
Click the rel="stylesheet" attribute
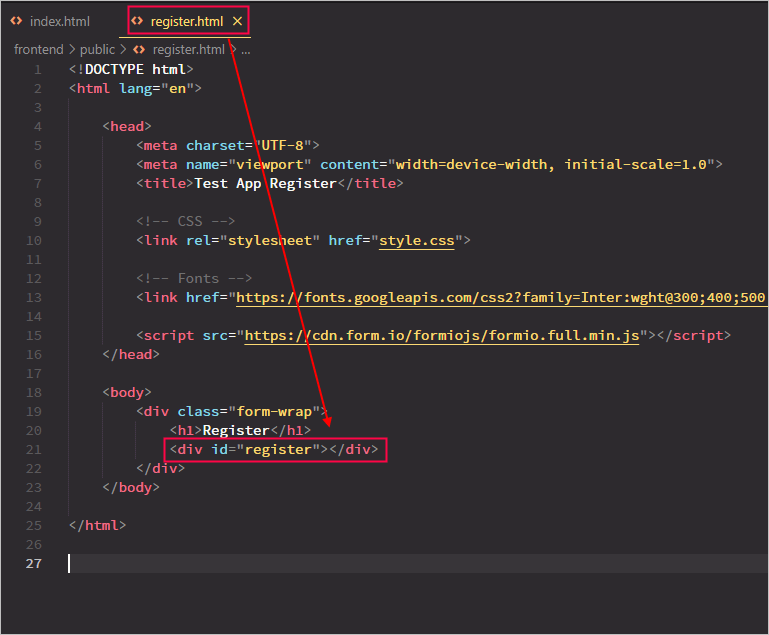(253, 241)
